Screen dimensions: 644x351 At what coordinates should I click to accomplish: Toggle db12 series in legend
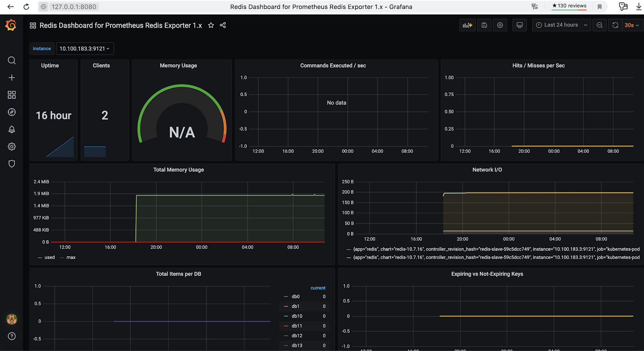point(297,336)
